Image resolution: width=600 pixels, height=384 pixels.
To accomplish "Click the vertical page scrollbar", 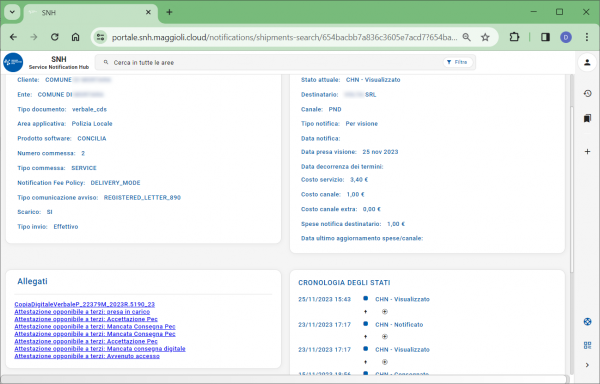I will coord(572,189).
